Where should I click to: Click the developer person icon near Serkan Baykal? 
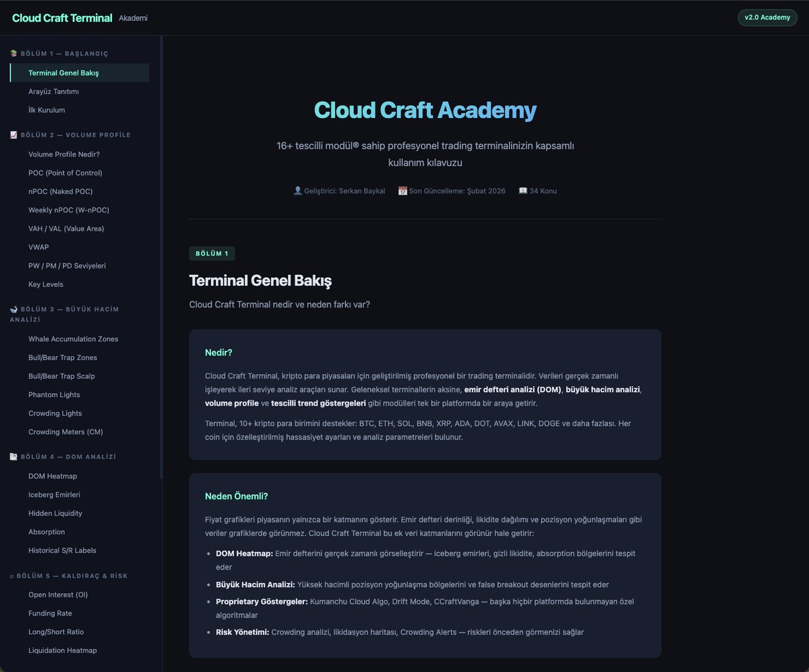(298, 191)
